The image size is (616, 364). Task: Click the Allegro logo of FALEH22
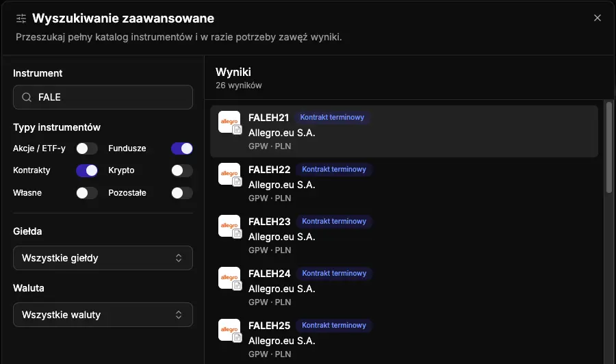[229, 174]
